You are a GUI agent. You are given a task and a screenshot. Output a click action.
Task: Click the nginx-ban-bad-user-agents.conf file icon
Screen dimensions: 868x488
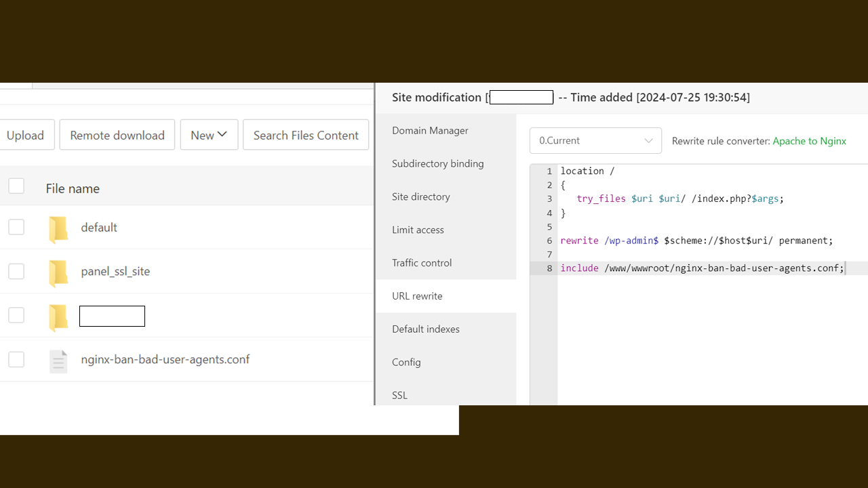tap(58, 361)
